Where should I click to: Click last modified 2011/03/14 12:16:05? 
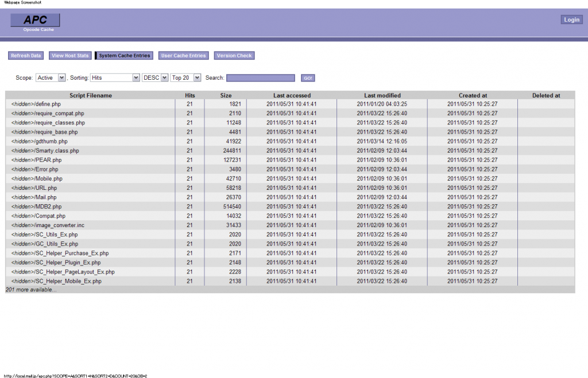pyautogui.click(x=382, y=141)
